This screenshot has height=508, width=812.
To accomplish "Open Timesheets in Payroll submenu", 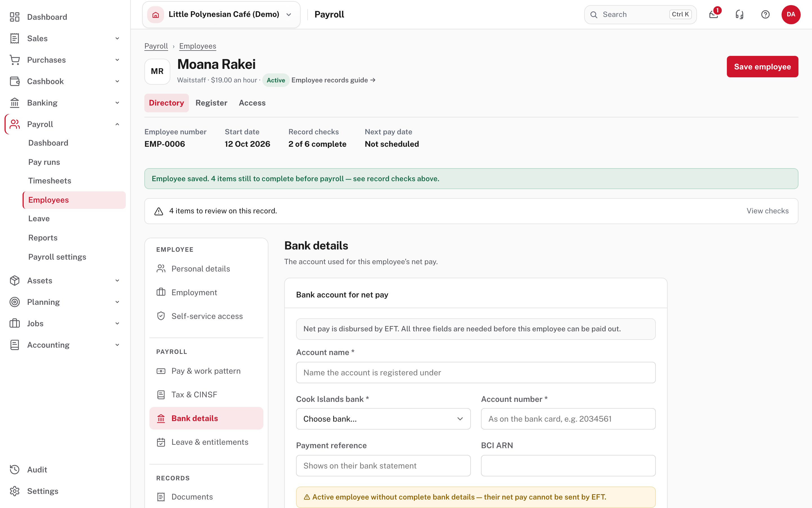I will 50,181.
